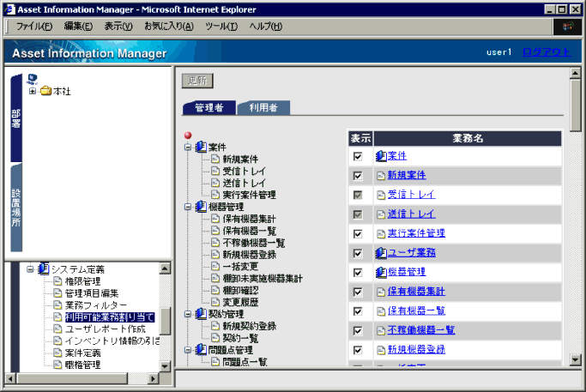
Task: Click the page icon beside 新規案件 in tree
Action: [214, 159]
